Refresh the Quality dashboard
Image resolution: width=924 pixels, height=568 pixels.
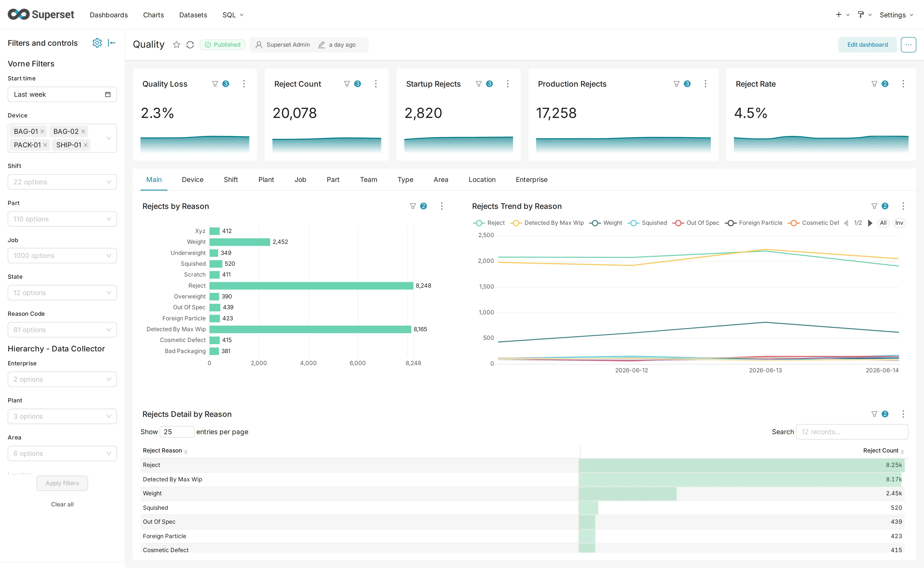tap(190, 45)
